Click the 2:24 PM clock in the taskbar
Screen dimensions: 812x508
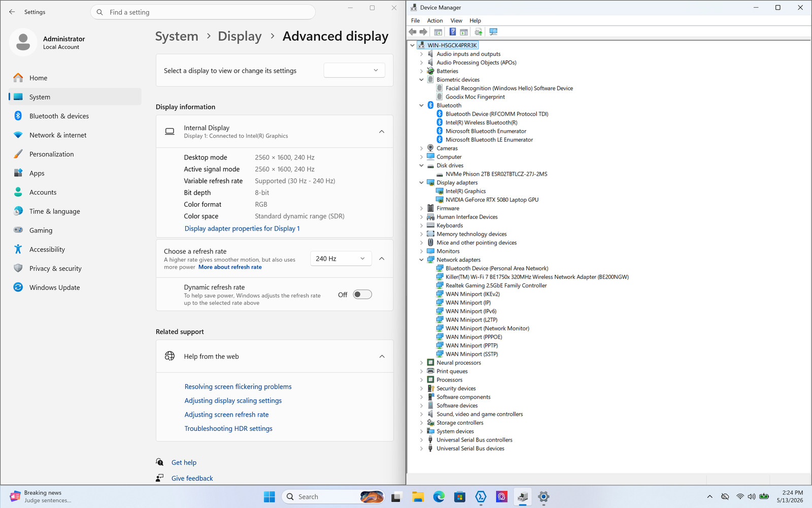pyautogui.click(x=792, y=493)
